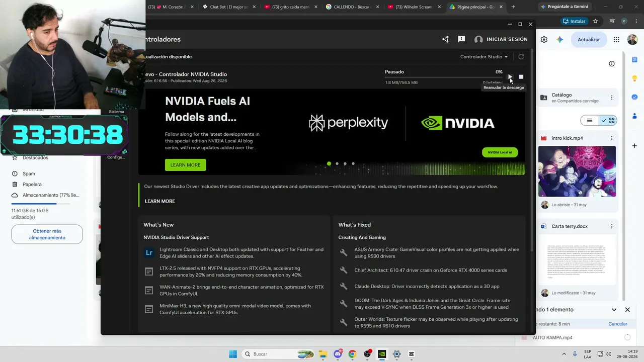Click the Claude Desktop fix wrench icon
Viewport: 644px width, 362px height.
pyautogui.click(x=344, y=286)
